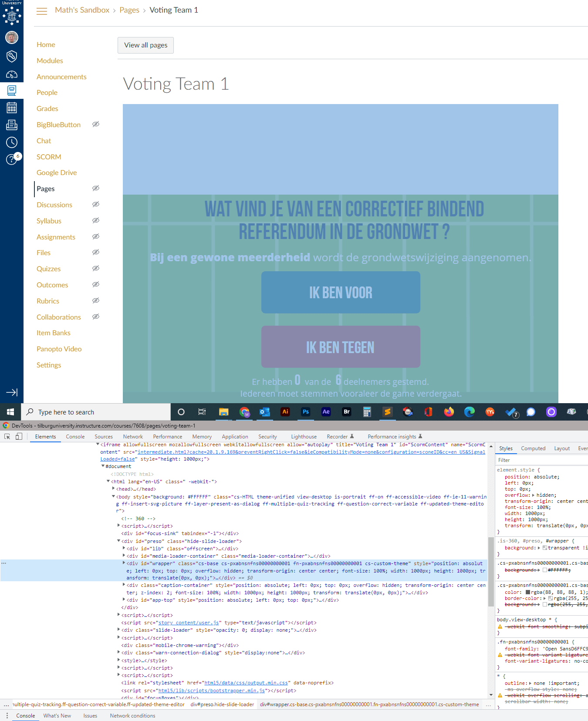This screenshot has width=588, height=721.
Task: Open the story_content/user.js script link
Action: (189, 623)
